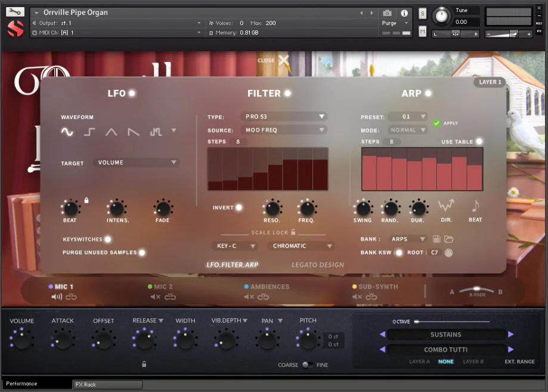Screen dimensions: 548x392
Task: Select the sine LFO waveform
Action: 67,132
